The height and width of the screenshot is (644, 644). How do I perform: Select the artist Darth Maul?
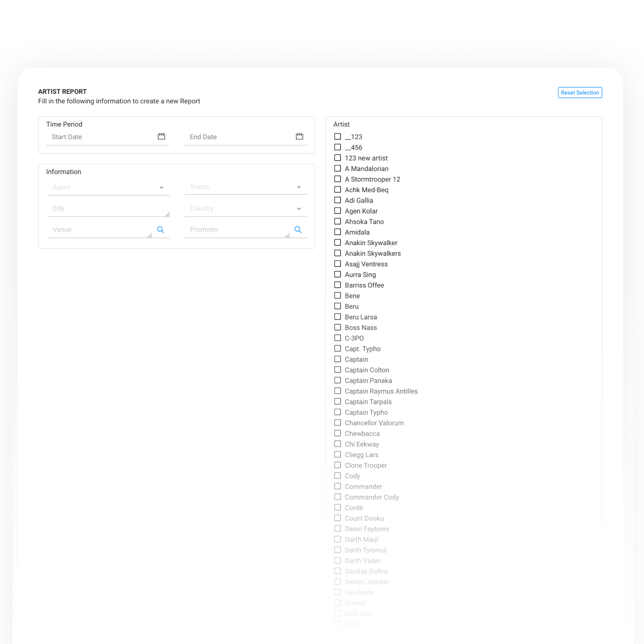[337, 539]
